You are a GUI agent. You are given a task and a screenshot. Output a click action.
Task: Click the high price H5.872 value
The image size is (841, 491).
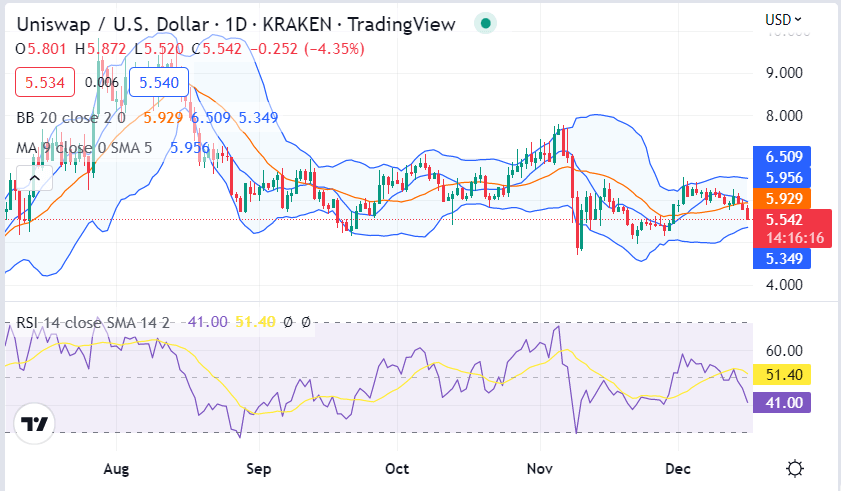click(x=100, y=49)
